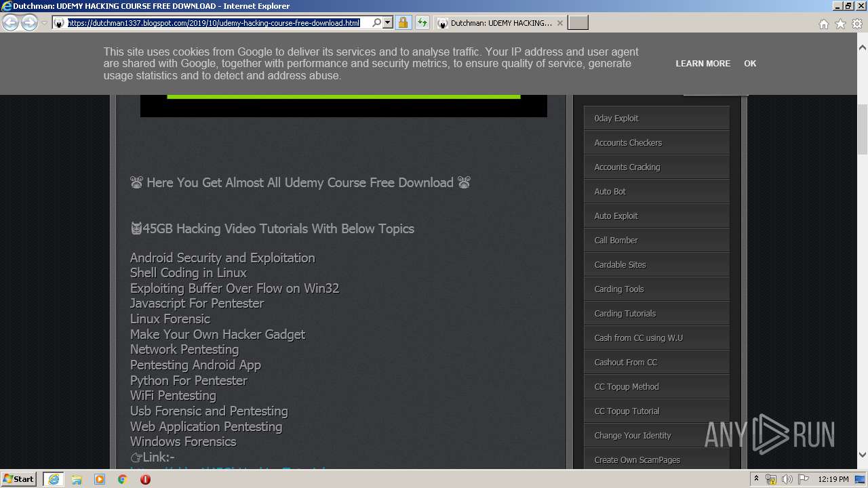Click the 'Pentesting Android App' line
This screenshot has height=488, width=868.
point(195,365)
